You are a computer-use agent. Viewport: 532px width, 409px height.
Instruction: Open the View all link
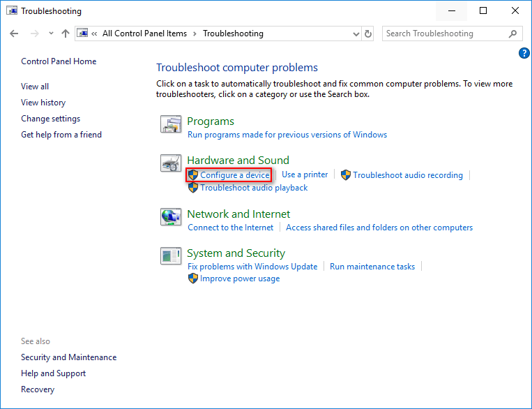tap(35, 87)
